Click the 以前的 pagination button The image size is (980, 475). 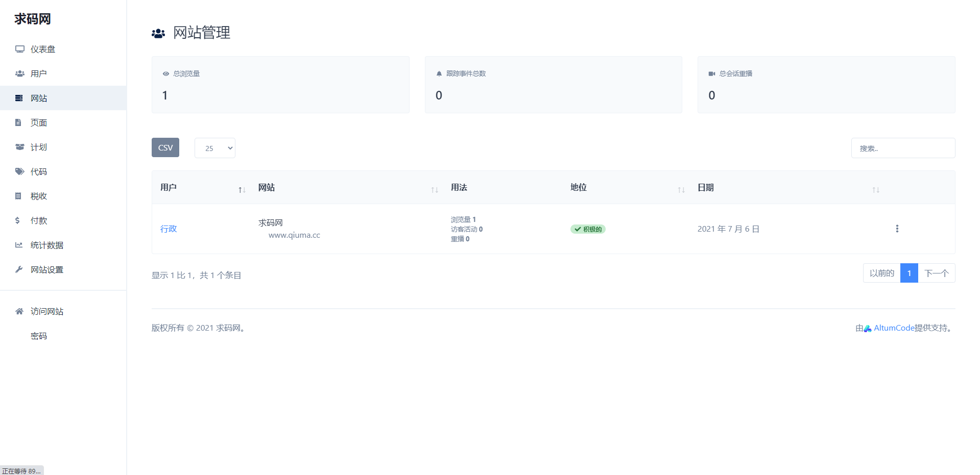point(882,273)
